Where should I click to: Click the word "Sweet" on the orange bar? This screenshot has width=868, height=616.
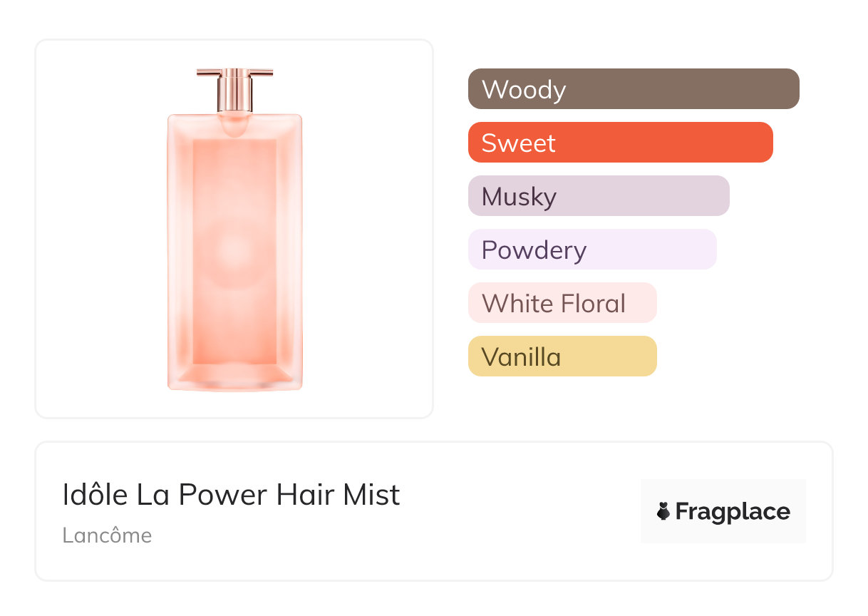[x=518, y=143]
